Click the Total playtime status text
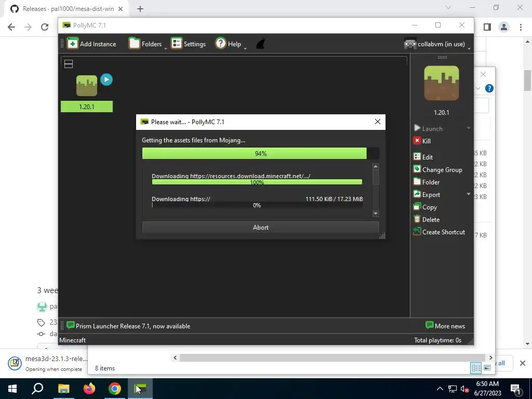The height and width of the screenshot is (399, 532). click(437, 340)
